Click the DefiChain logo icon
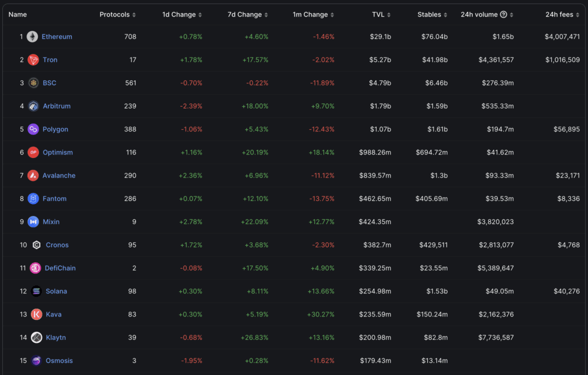This screenshot has height=375, width=588. (35, 268)
